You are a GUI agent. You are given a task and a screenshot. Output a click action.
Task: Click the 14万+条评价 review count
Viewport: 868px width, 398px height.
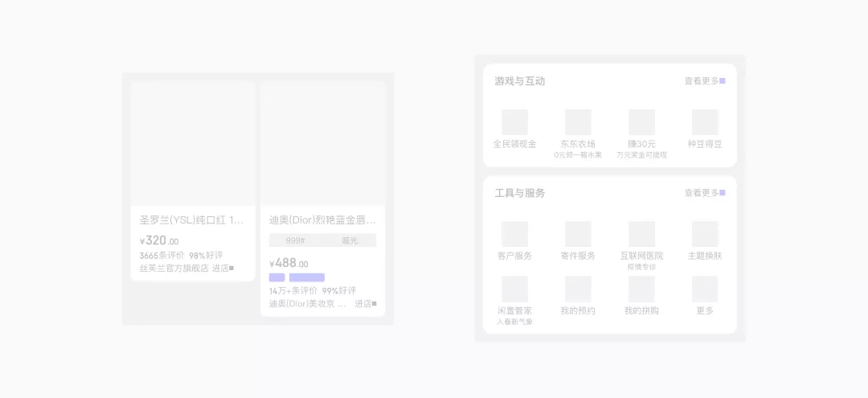point(293,290)
